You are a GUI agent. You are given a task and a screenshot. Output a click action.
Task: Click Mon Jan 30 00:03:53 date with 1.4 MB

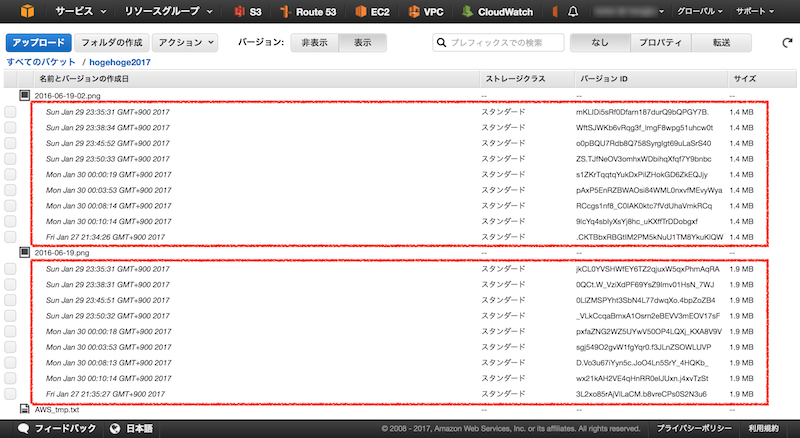point(109,190)
